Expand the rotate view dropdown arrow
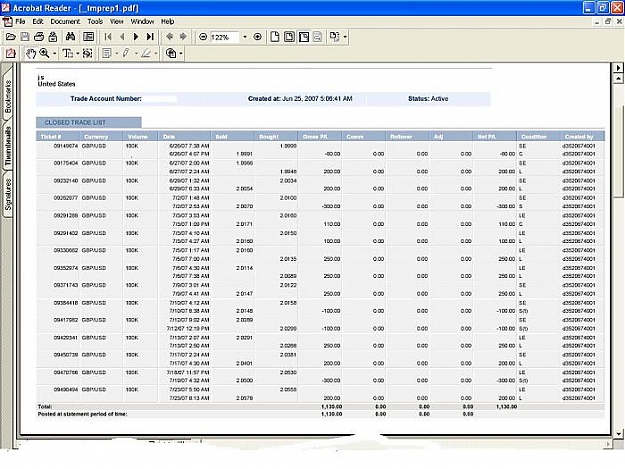This screenshot has width=625, height=469. (x=345, y=37)
